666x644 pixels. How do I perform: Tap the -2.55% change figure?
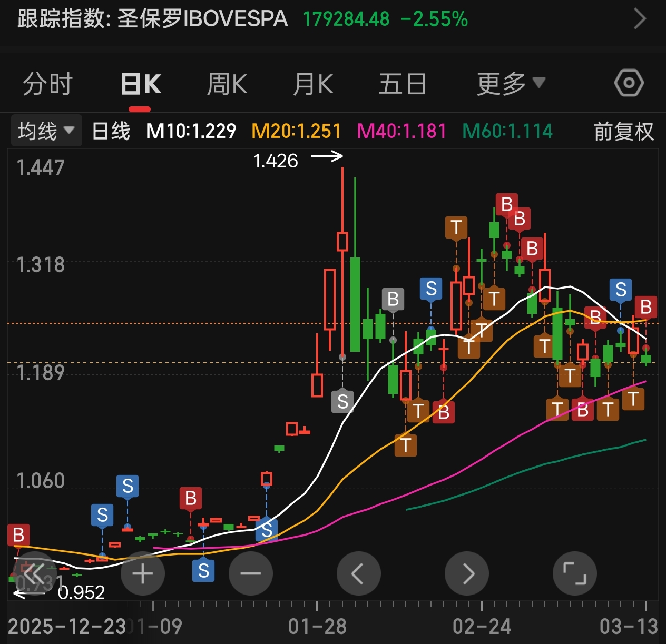tap(434, 19)
